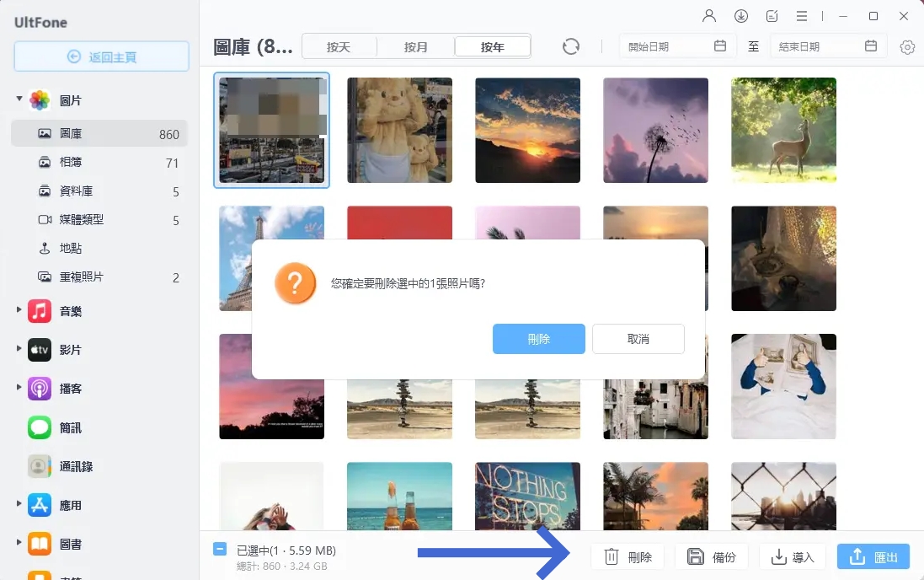Click the download icon in the title bar
This screenshot has width=924, height=580.
coord(740,15)
